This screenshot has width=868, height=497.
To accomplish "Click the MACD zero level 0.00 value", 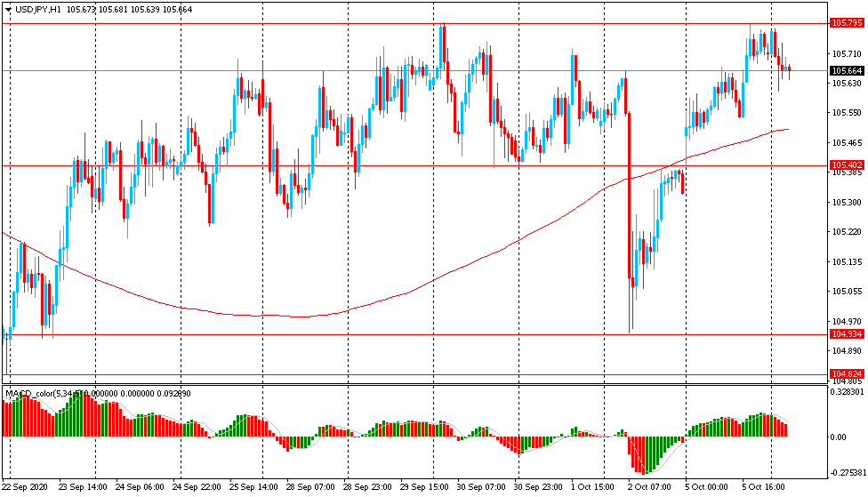I will click(x=839, y=437).
